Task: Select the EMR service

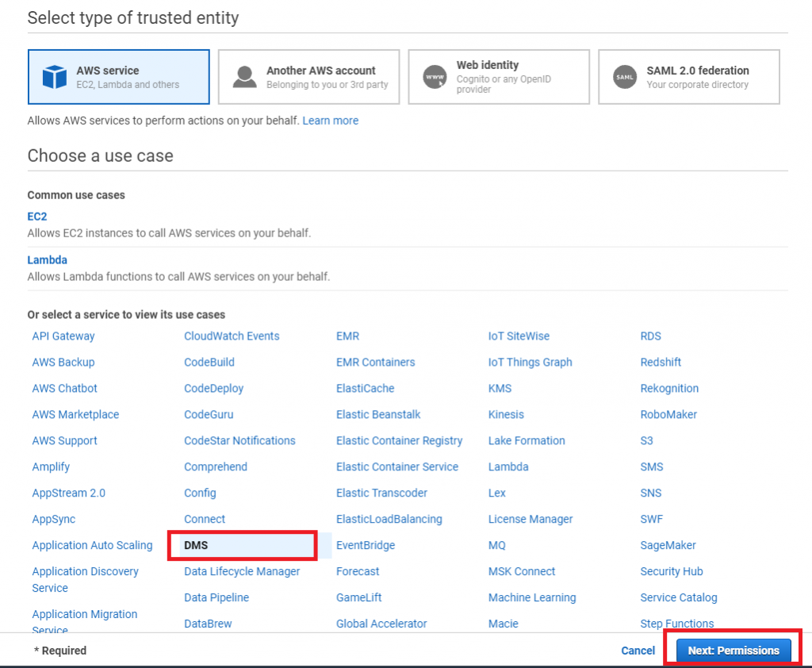Action: pos(347,336)
